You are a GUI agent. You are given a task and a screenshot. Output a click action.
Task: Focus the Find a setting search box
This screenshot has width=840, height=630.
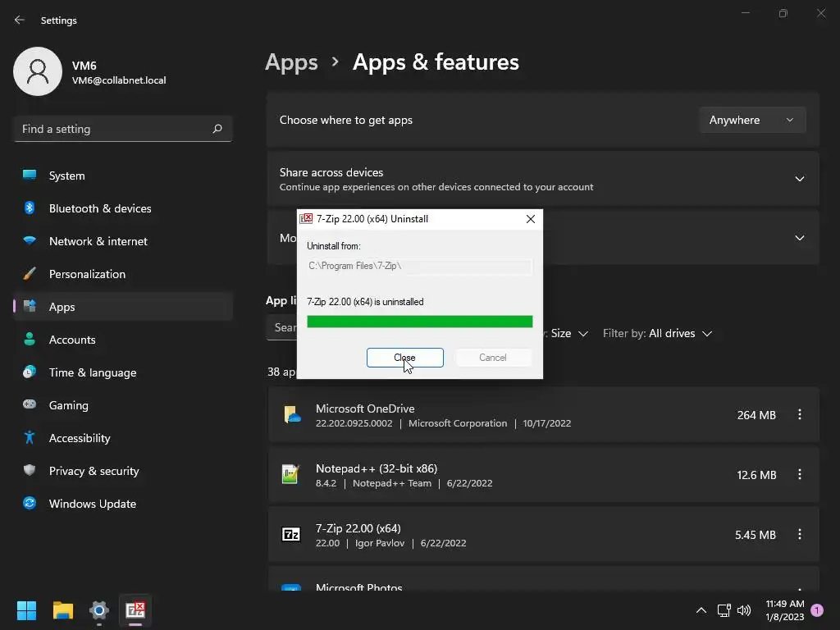[x=123, y=129]
